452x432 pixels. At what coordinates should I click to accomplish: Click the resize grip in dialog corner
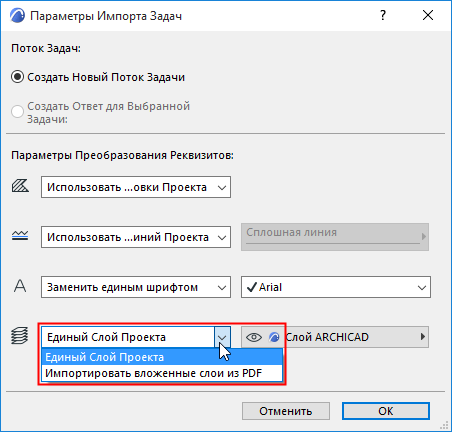click(444, 425)
